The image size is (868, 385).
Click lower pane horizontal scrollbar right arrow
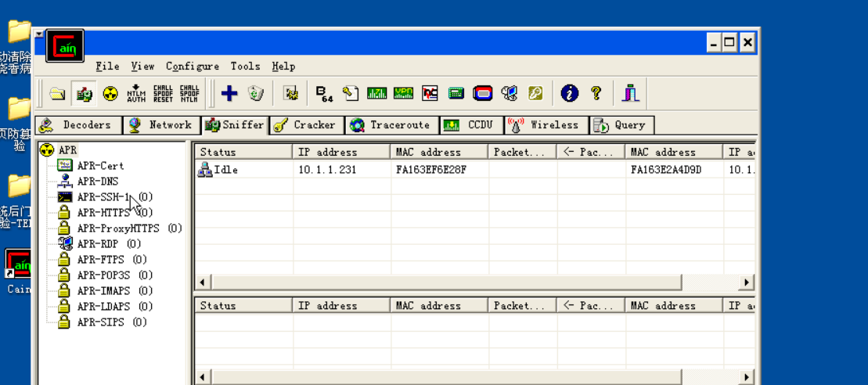click(x=746, y=377)
